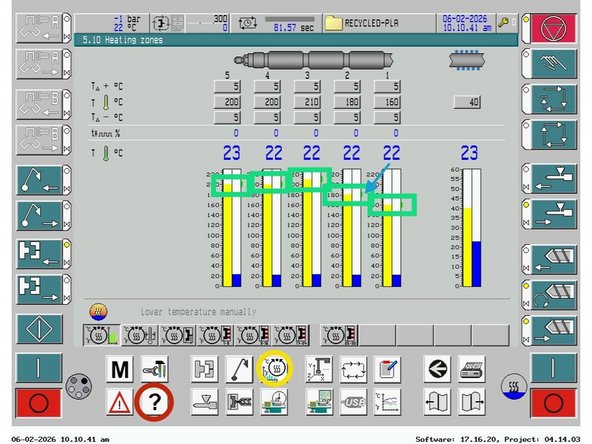
Task: Select zone 3 setpoint field 210
Action: click(308, 102)
